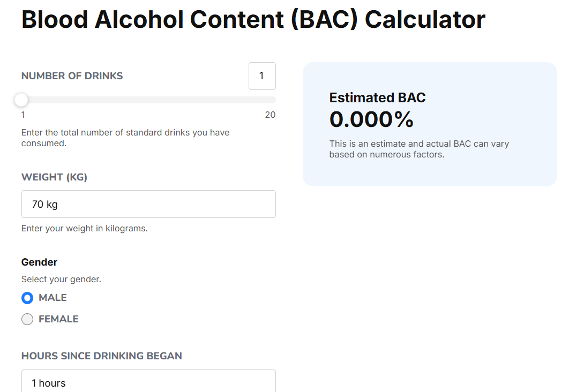Focus the weight field showing 70 kg
This screenshot has height=392, width=569.
coord(148,204)
